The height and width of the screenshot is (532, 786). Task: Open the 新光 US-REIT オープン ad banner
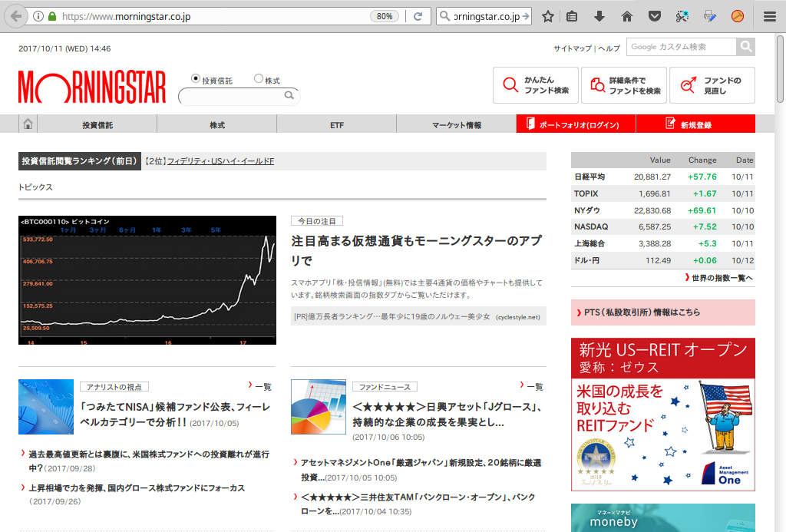[x=663, y=415]
